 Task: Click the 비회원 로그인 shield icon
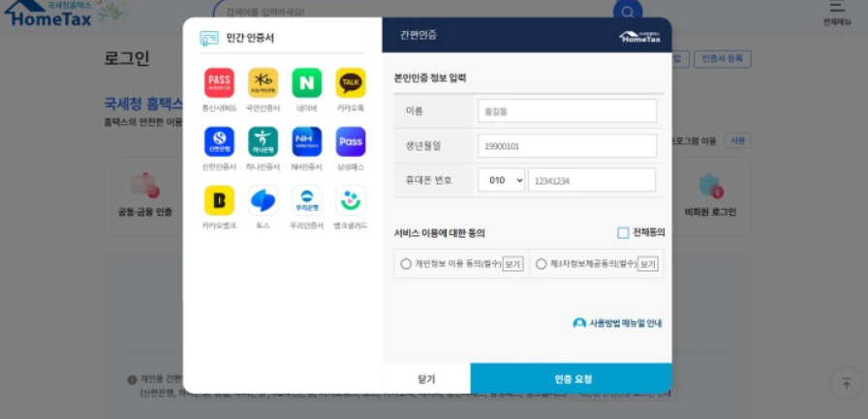click(x=711, y=186)
